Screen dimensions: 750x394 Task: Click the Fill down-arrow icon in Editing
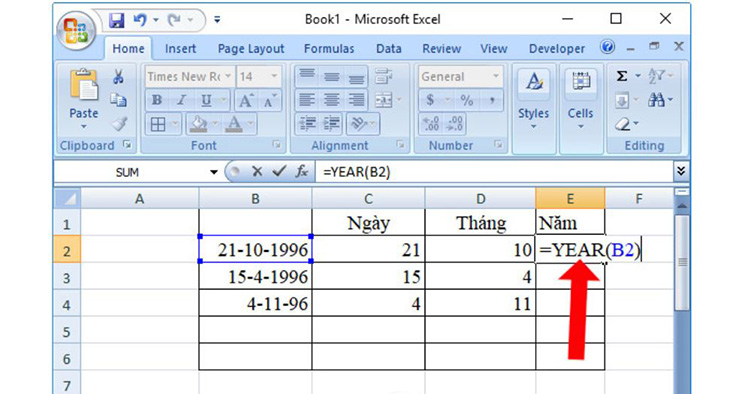(x=622, y=100)
